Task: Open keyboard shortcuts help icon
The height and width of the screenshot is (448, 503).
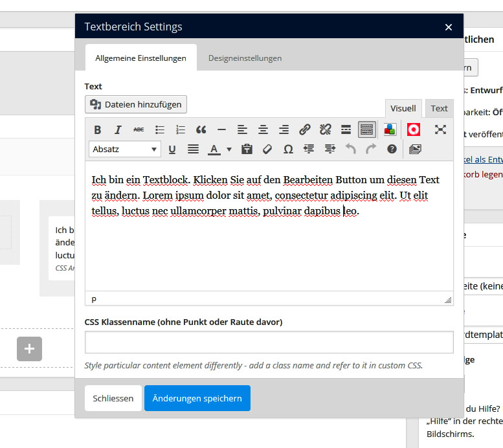Action: coord(392,149)
